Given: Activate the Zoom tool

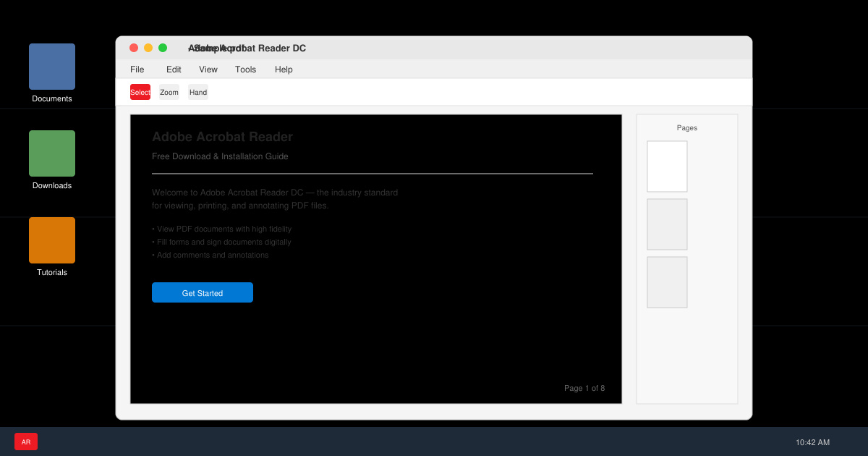Looking at the screenshot, I should [x=169, y=92].
